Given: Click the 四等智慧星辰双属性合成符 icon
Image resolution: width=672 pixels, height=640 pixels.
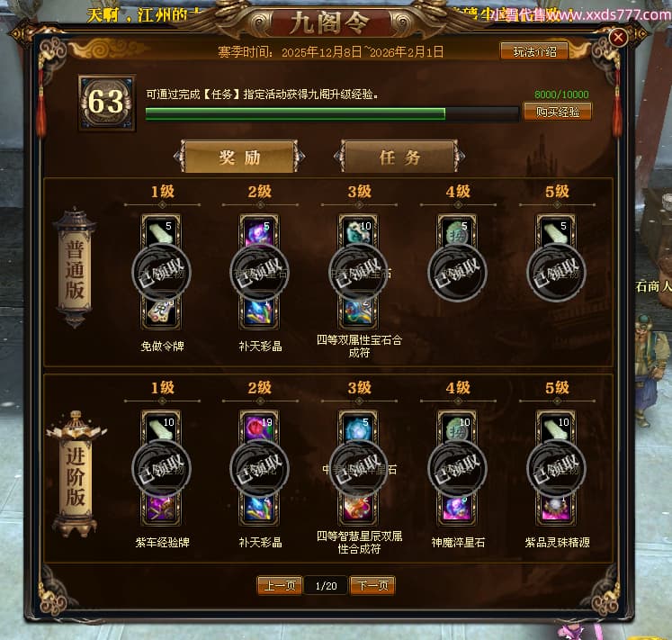Looking at the screenshot, I should pyautogui.click(x=358, y=509).
